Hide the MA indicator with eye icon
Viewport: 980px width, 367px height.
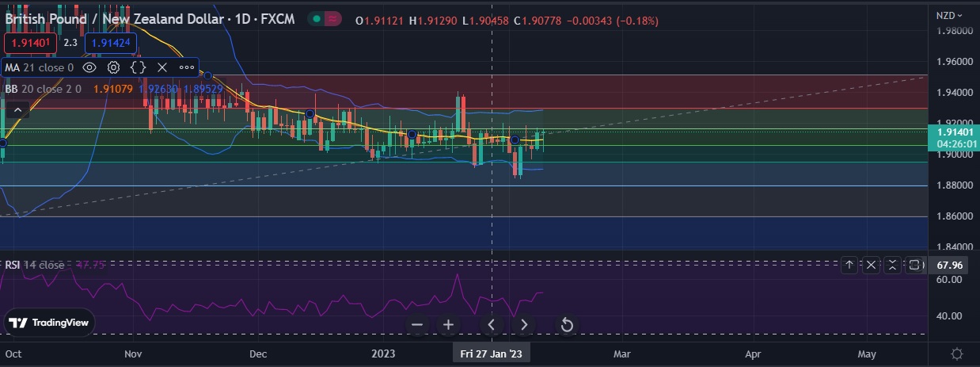point(89,68)
